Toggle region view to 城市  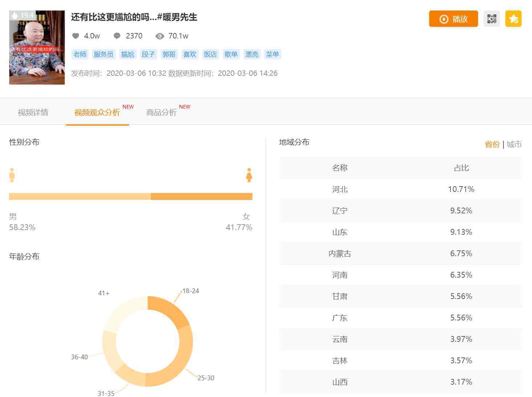tap(514, 144)
